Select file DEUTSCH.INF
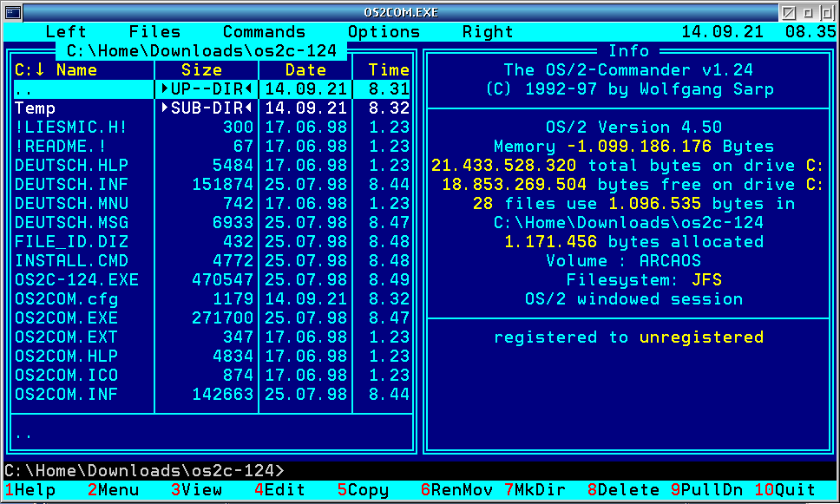This screenshot has height=504, width=840. 212,184
